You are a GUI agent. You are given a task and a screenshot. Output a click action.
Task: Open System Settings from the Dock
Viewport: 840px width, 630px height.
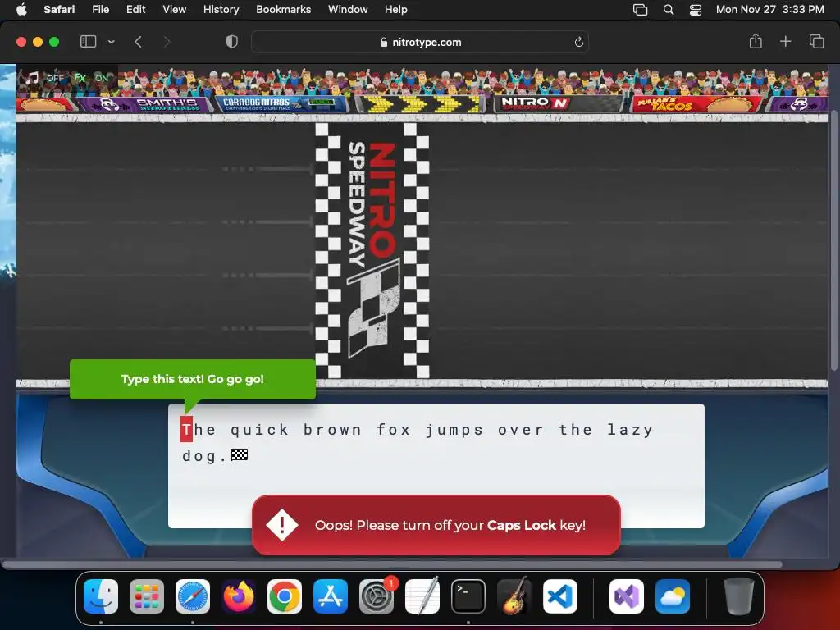pyautogui.click(x=377, y=596)
